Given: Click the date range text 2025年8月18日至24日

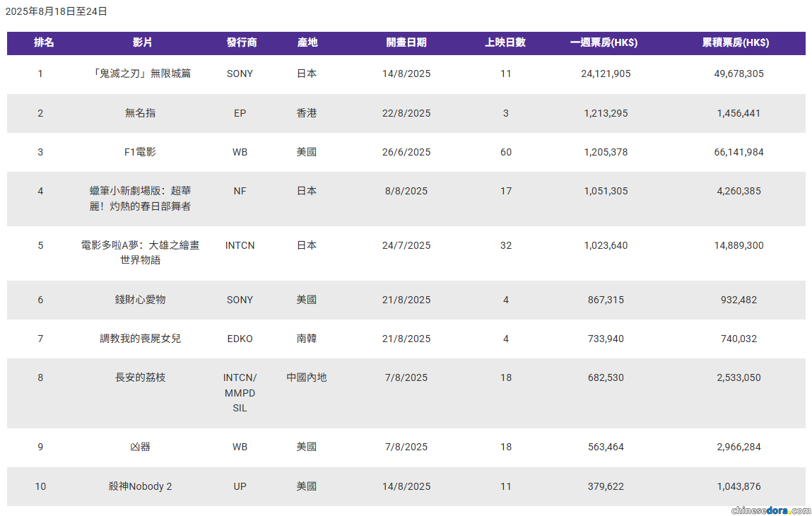Looking at the screenshot, I should [57, 11].
